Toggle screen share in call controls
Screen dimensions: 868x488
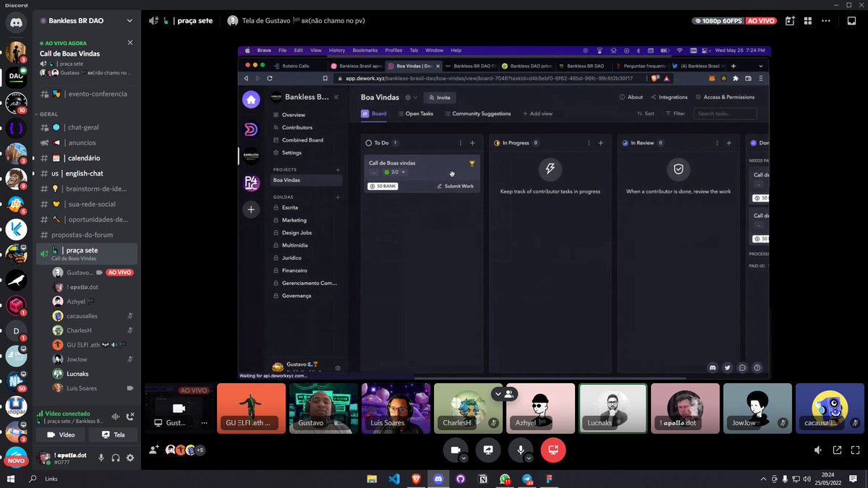click(488, 450)
